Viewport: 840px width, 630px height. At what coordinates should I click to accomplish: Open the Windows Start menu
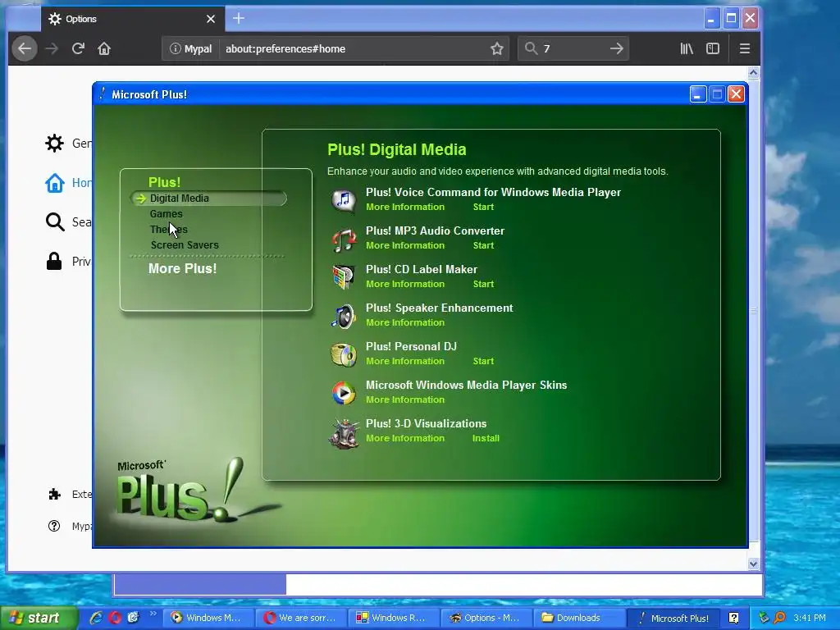(38, 618)
